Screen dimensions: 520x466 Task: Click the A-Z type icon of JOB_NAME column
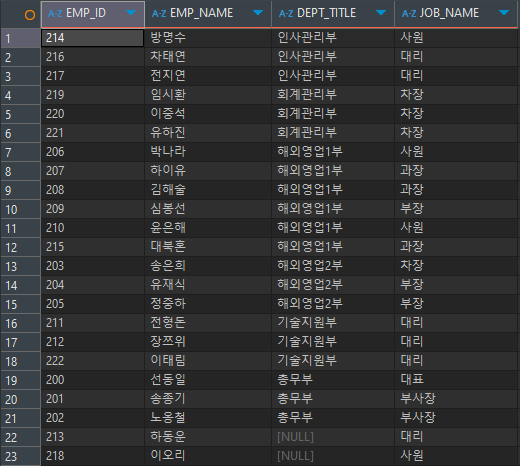(409, 14)
